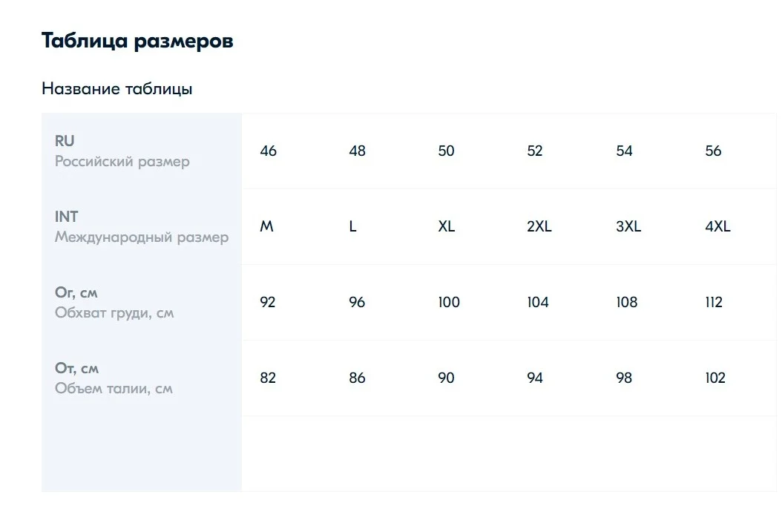
Task: Choose Russian size 54 cell
Action: [x=643, y=151]
